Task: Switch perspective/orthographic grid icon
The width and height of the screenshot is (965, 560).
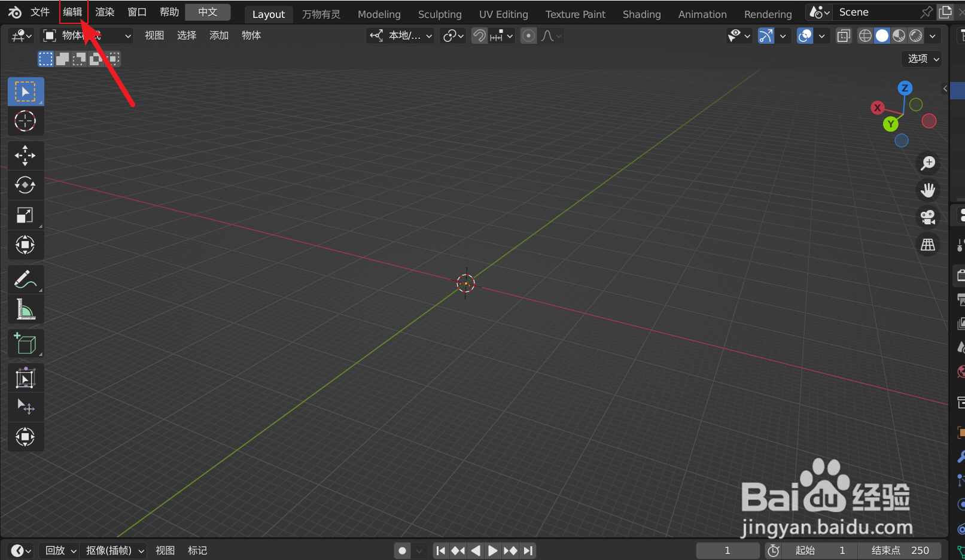Action: point(928,245)
